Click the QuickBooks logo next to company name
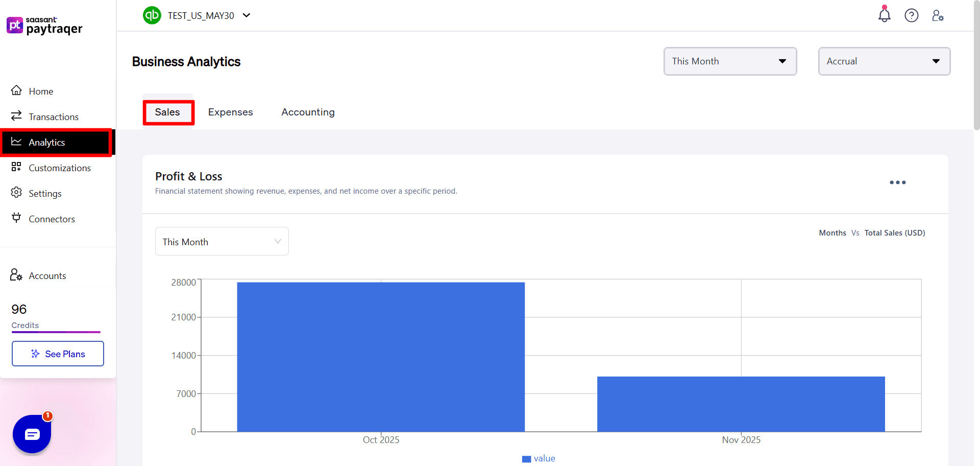 [x=152, y=15]
